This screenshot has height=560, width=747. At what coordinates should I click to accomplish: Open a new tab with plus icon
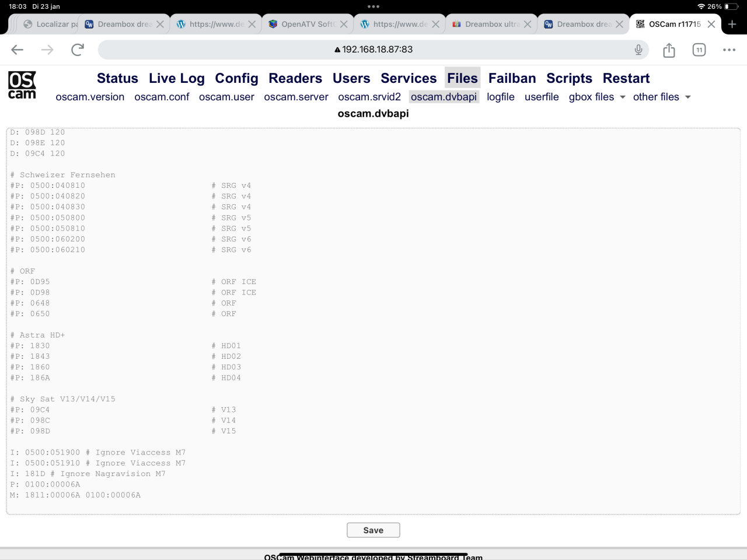coord(732,24)
